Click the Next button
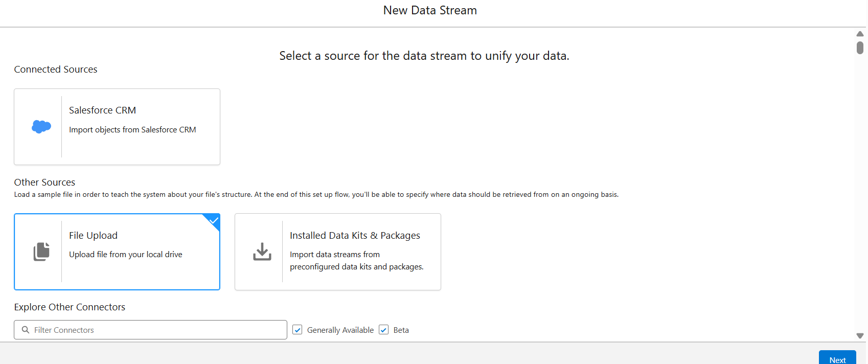 tap(837, 359)
